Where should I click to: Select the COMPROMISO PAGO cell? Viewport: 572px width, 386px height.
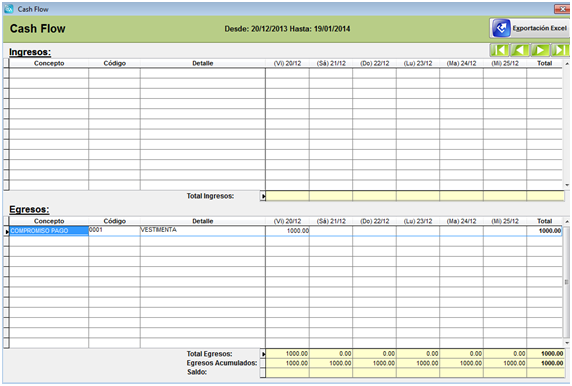pos(49,231)
